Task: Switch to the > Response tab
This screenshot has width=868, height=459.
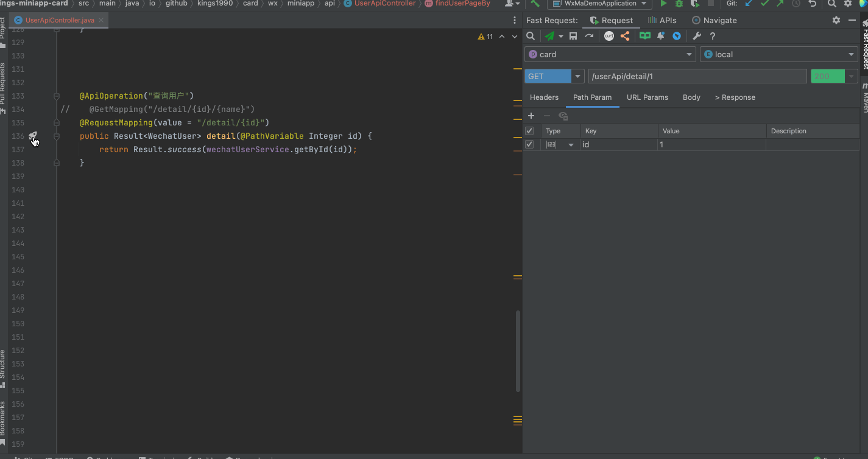Action: tap(735, 97)
